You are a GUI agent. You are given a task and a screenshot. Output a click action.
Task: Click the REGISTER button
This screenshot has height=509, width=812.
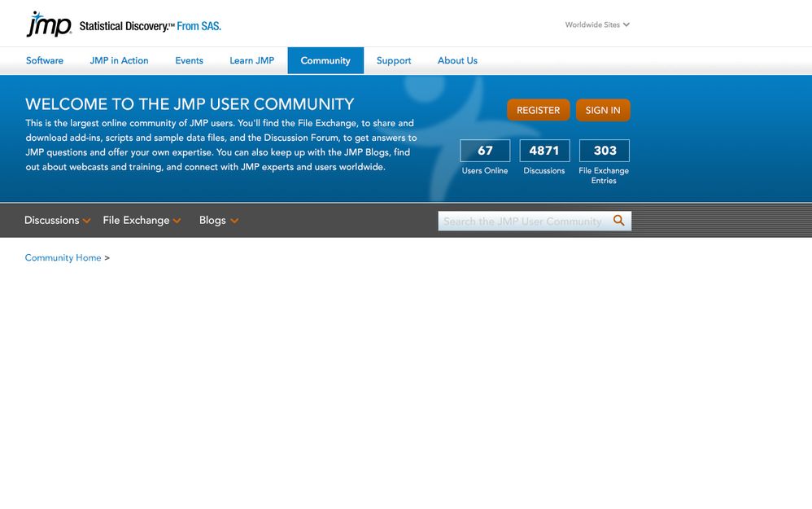[x=539, y=110]
